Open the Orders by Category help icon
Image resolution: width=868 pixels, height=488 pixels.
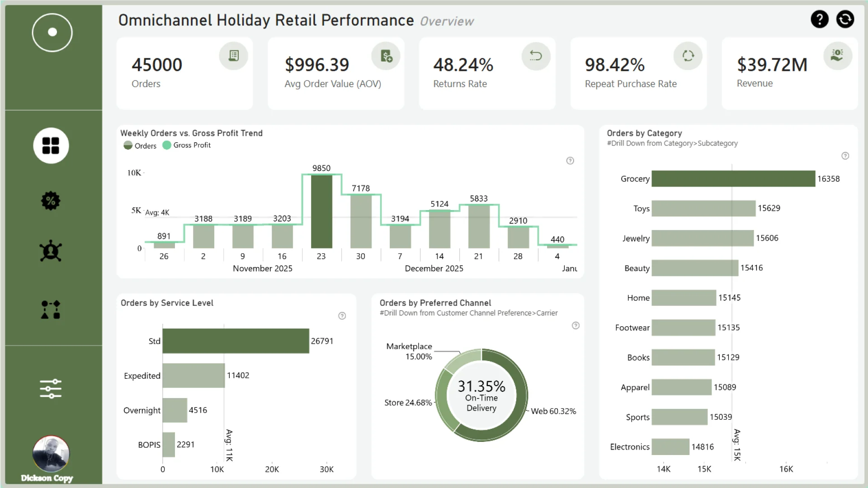pos(845,156)
